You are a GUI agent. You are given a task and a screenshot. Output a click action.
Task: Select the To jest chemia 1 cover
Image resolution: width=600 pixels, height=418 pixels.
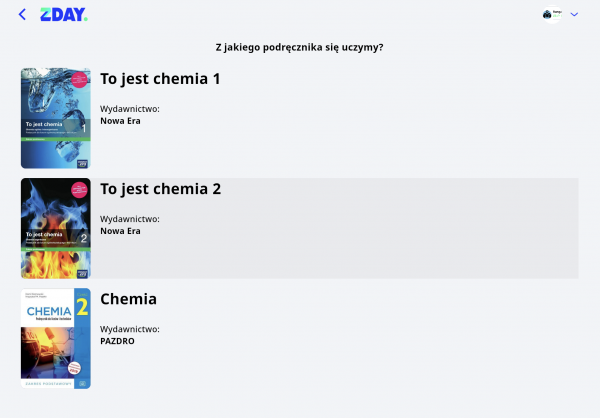click(56, 118)
